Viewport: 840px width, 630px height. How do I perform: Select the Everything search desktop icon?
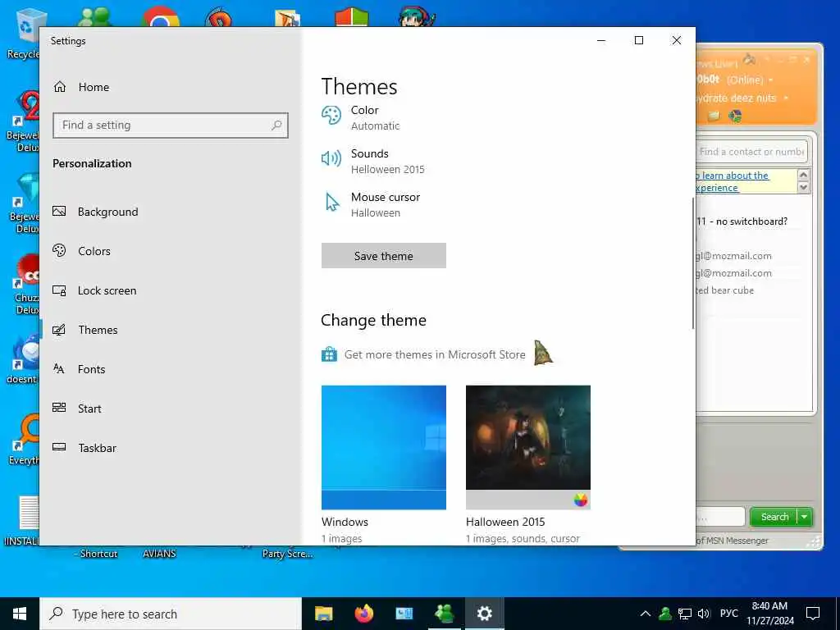pos(25,440)
